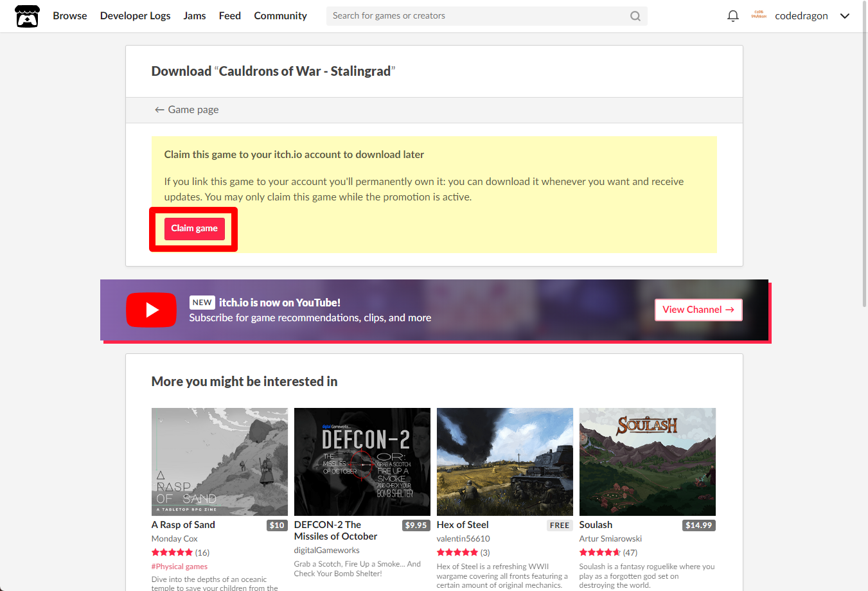Click the search magnifier icon

point(635,16)
